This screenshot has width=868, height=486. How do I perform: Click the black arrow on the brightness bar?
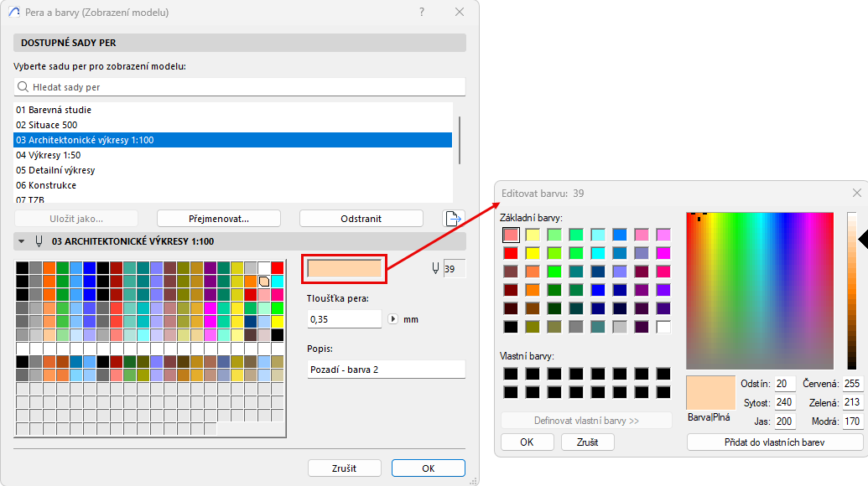864,240
